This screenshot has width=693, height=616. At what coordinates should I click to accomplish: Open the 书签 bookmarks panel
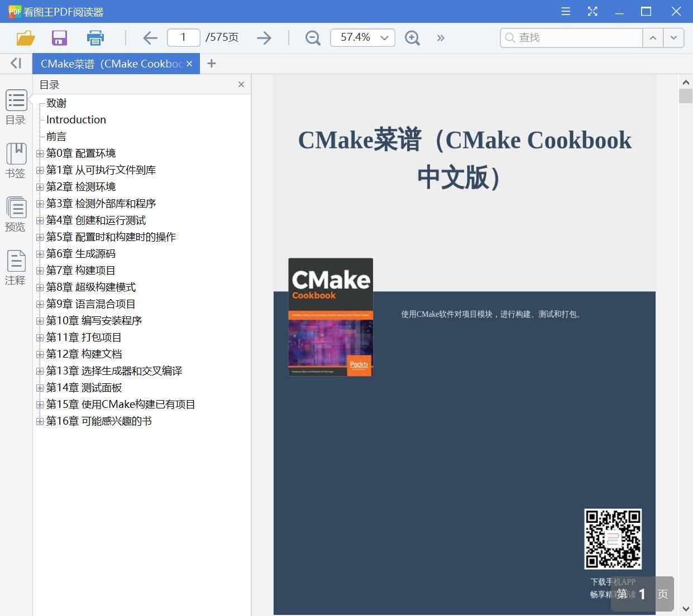coord(15,159)
